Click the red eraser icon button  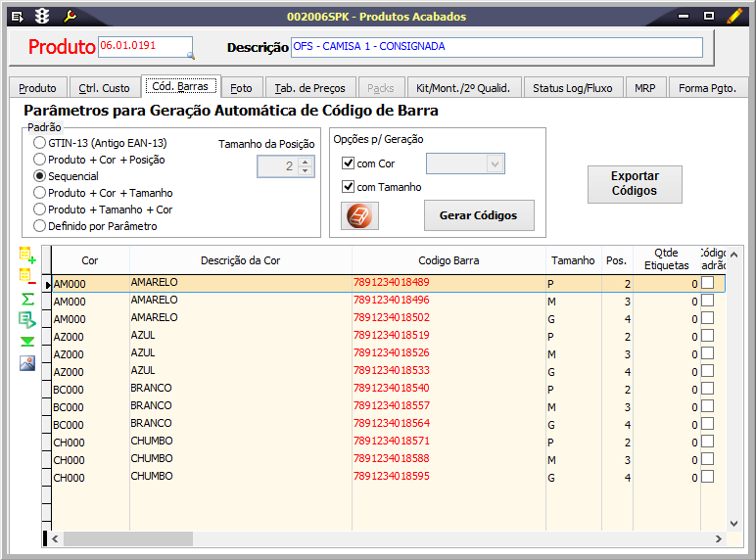(x=359, y=215)
